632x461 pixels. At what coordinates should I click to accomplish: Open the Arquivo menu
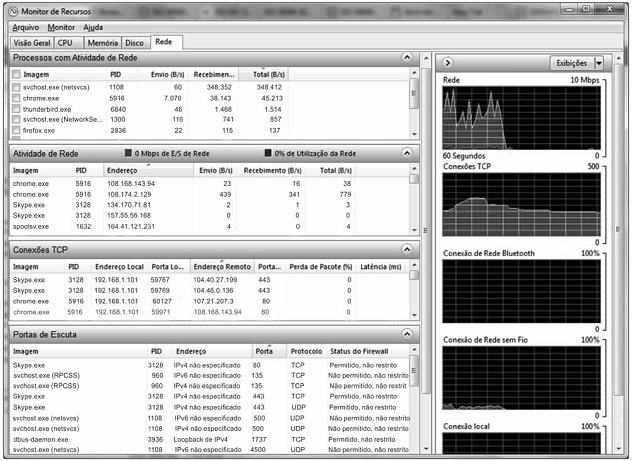[x=27, y=27]
